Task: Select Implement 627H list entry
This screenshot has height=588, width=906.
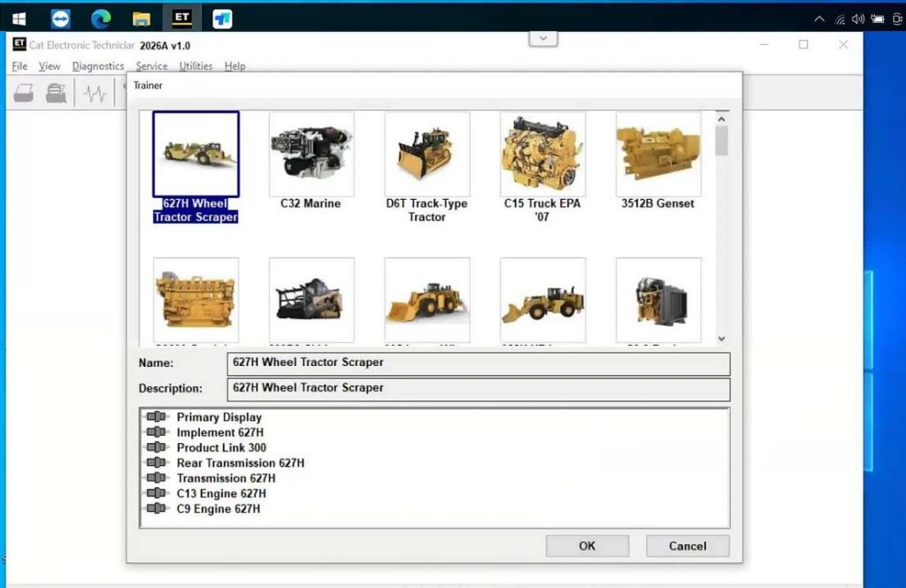Action: tap(220, 432)
